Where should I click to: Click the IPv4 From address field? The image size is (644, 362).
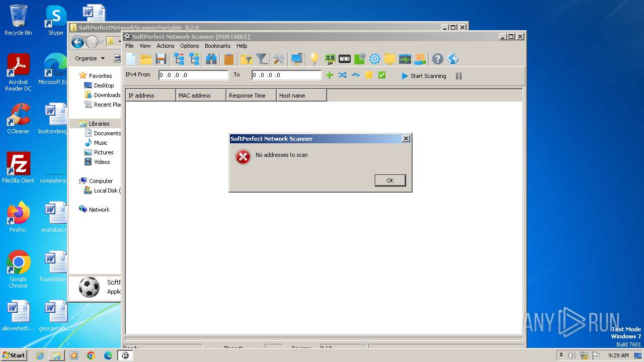click(193, 75)
